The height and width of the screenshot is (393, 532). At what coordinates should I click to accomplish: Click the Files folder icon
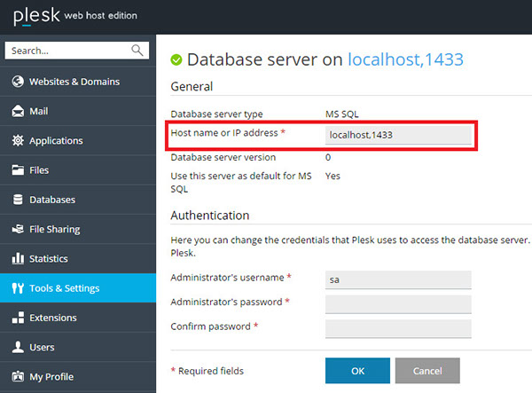pos(17,170)
